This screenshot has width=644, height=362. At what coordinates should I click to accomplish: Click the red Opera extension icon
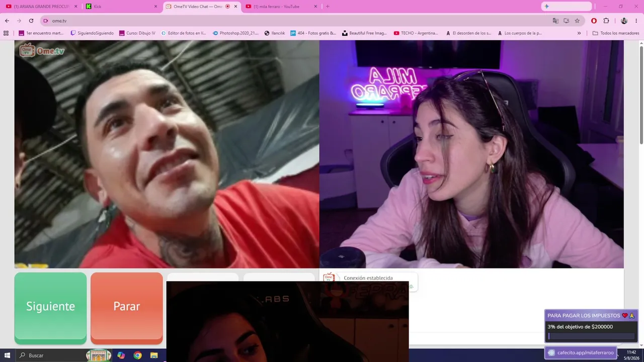[594, 21]
